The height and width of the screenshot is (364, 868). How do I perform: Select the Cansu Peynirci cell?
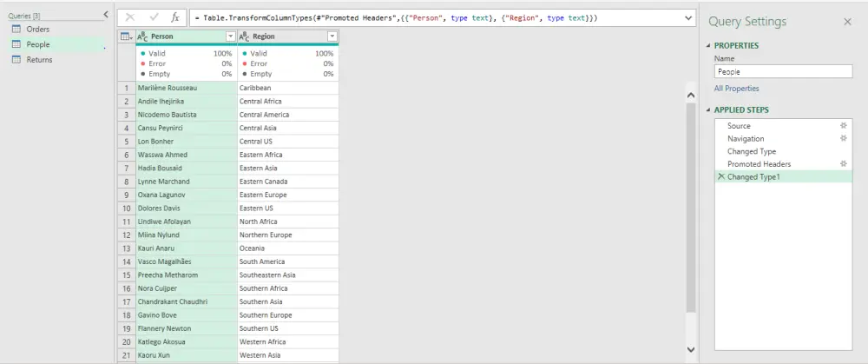pos(187,128)
